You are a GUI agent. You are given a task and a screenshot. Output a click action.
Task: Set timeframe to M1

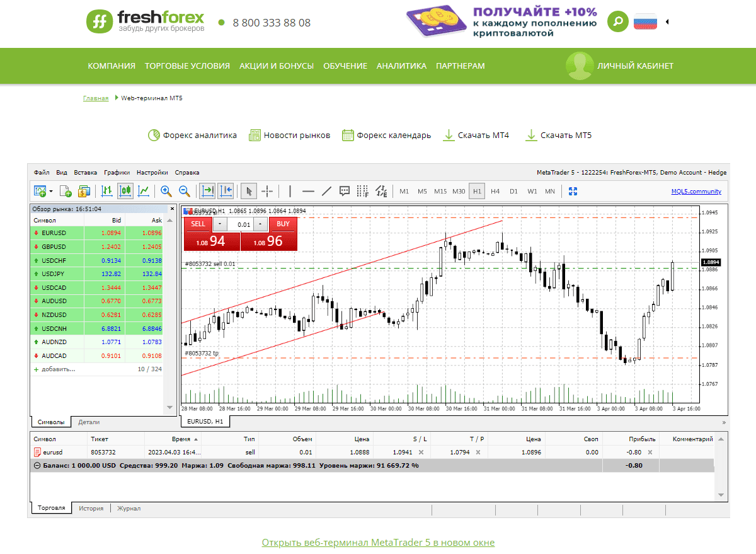tap(404, 191)
